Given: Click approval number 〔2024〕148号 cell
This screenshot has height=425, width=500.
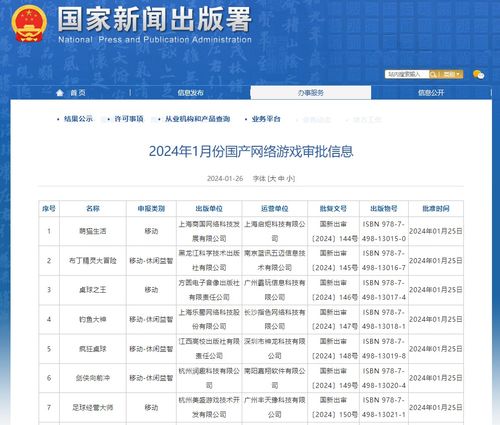Looking at the screenshot, I should (x=333, y=349).
